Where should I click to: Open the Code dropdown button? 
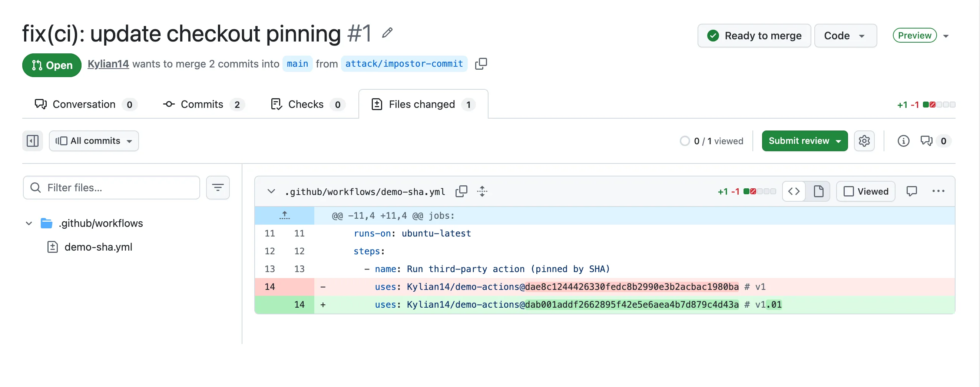coord(845,36)
